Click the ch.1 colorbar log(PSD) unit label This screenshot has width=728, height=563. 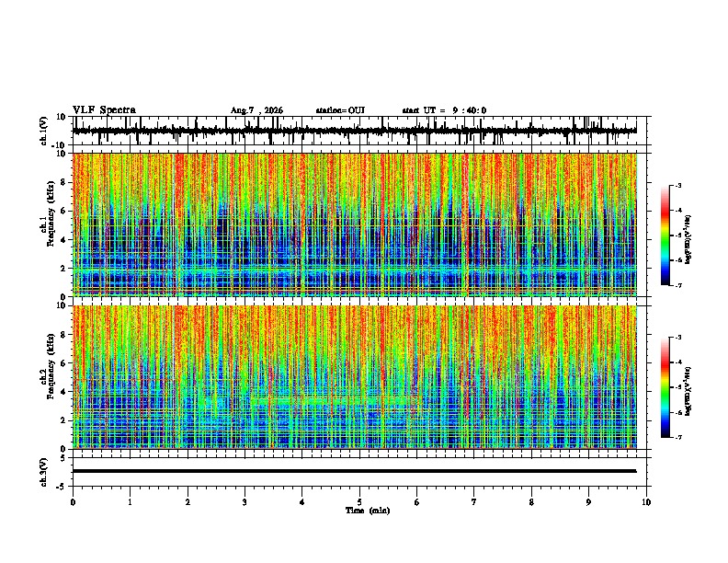tap(688, 239)
